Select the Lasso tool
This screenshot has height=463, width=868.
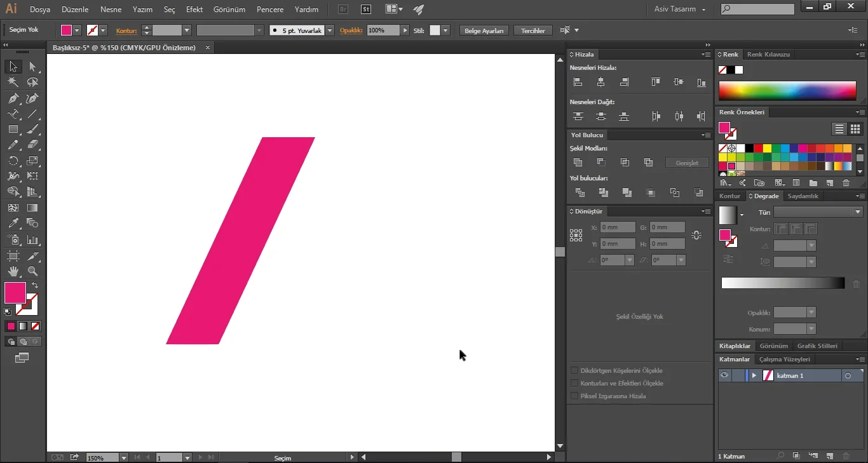pyautogui.click(x=32, y=82)
